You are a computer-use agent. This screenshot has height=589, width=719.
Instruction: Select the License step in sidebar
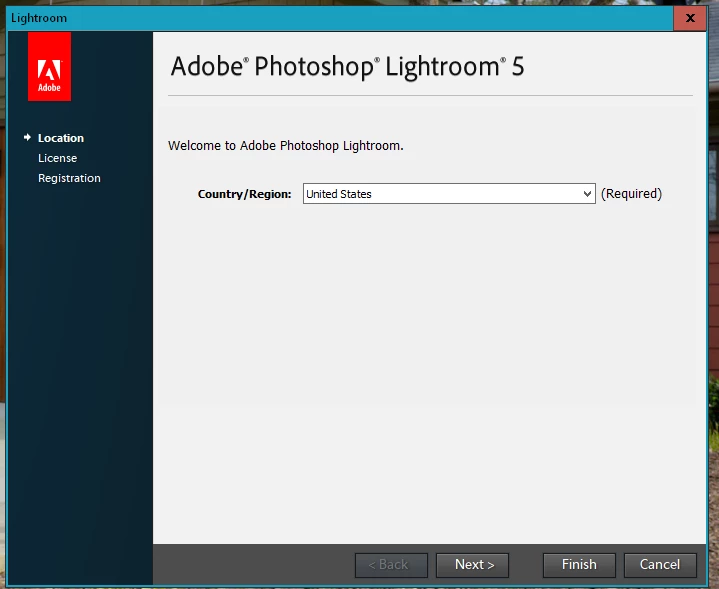pyautogui.click(x=57, y=158)
